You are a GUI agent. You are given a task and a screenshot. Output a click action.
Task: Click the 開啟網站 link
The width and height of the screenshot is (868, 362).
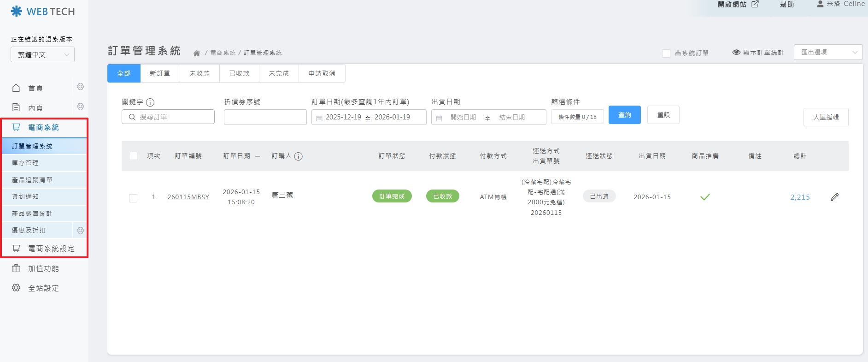coord(732,4)
